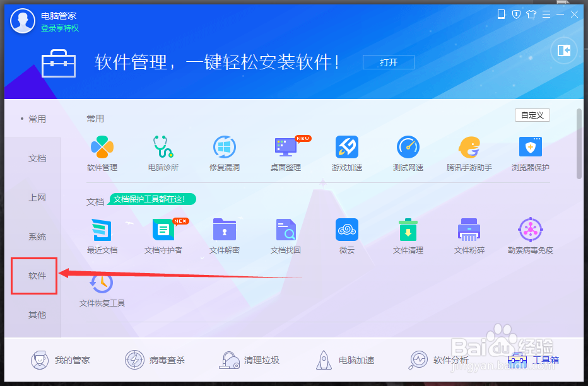
Task: Select 其他 sidebar category
Action: click(37, 315)
